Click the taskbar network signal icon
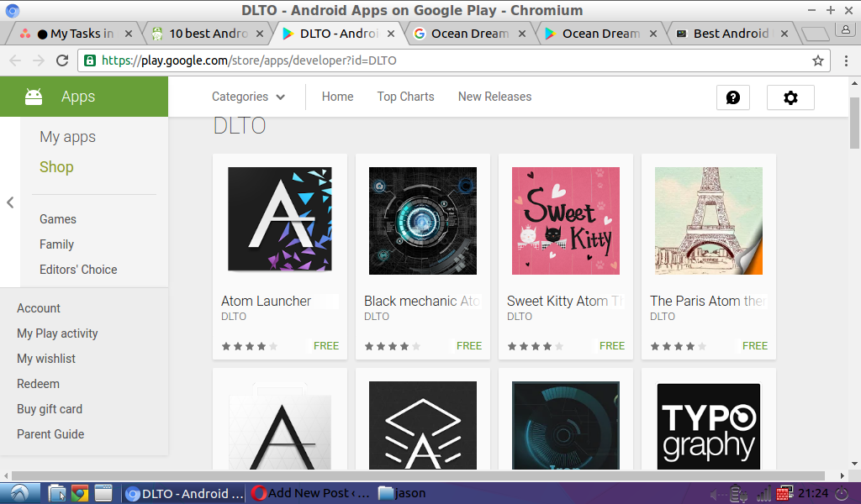Screen dimensions: 861x504 (x=763, y=494)
